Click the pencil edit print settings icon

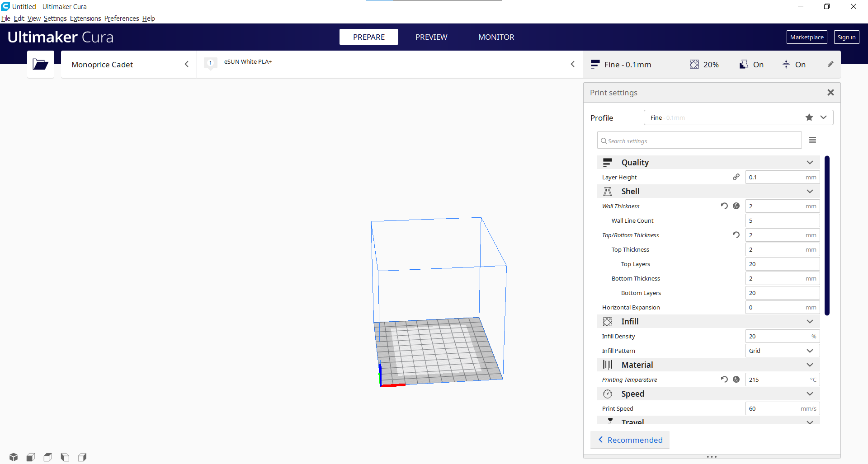830,64
